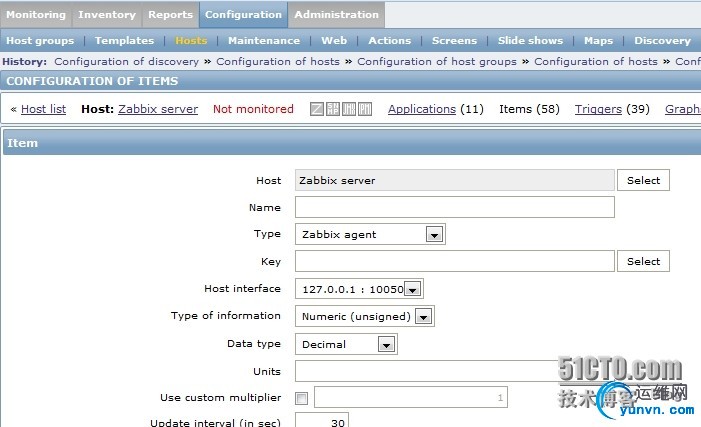Open the Applications link
Viewport: 701px width, 427px height.
coord(422,109)
